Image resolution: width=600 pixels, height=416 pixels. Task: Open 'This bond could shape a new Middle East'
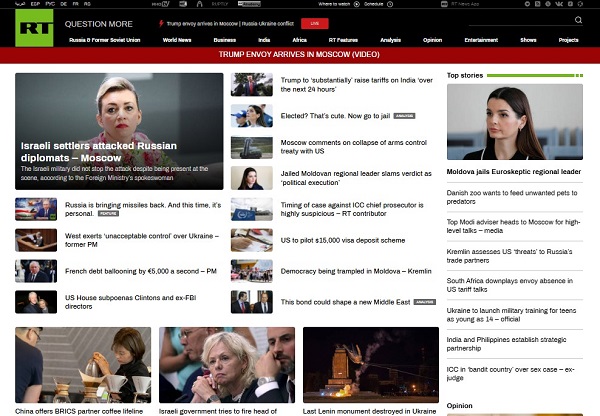point(345,302)
